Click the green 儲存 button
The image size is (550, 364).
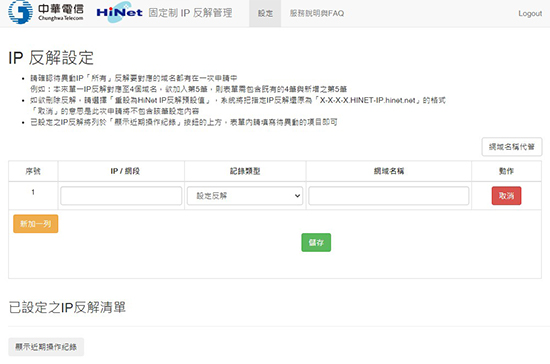click(x=316, y=242)
